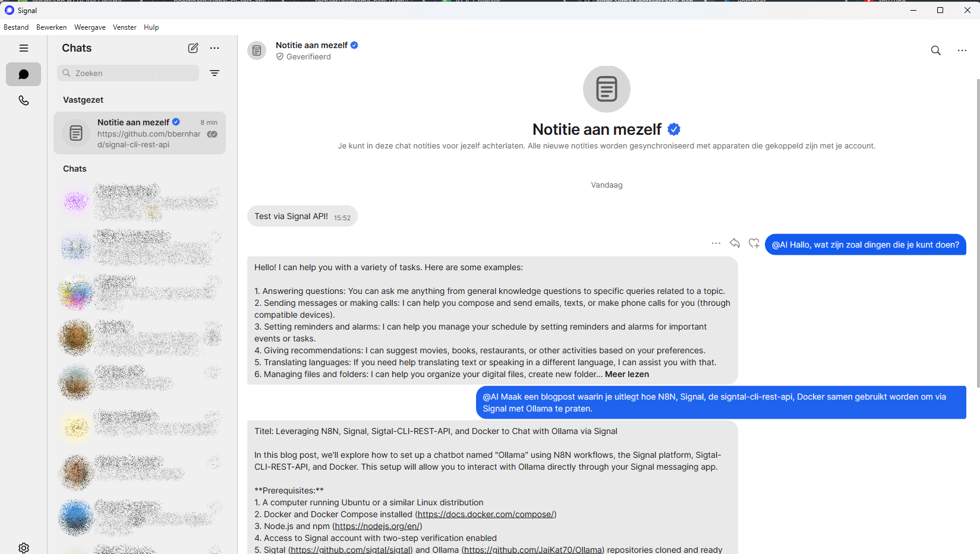Maximize the Signal window
980x554 pixels.
[x=940, y=10]
